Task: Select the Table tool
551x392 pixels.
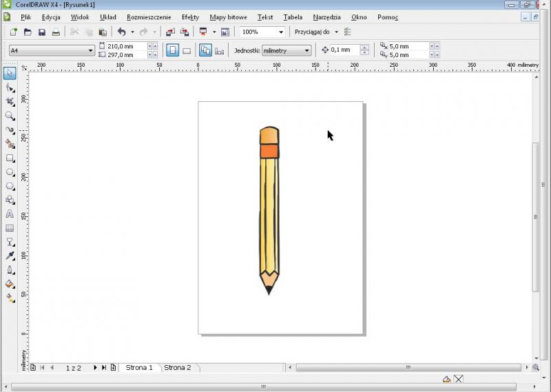Action: coord(10,228)
